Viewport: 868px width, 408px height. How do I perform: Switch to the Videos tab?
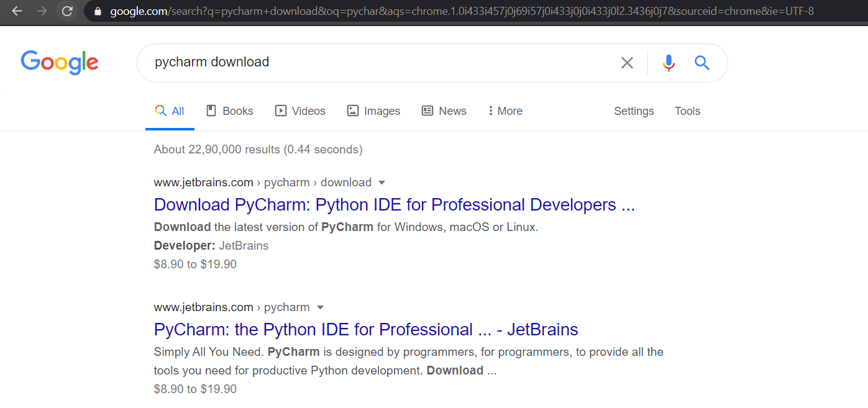(x=300, y=111)
